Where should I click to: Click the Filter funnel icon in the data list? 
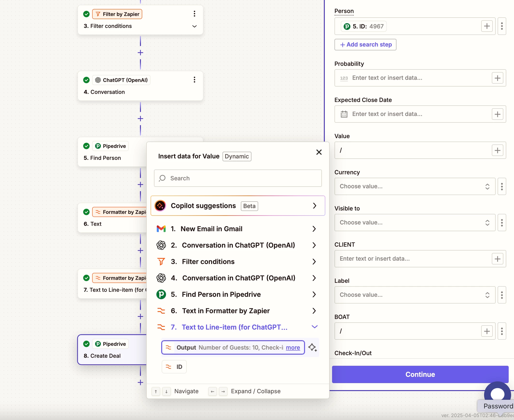click(161, 262)
